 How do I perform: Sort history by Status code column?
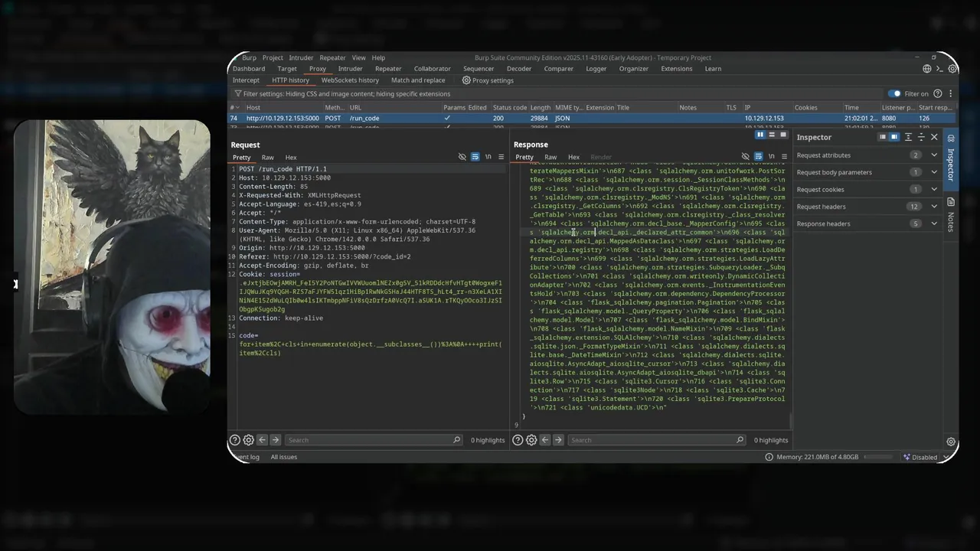pyautogui.click(x=509, y=108)
